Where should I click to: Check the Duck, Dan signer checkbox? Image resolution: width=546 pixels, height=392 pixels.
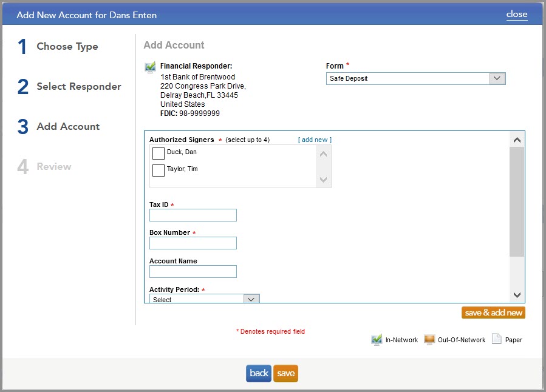158,154
